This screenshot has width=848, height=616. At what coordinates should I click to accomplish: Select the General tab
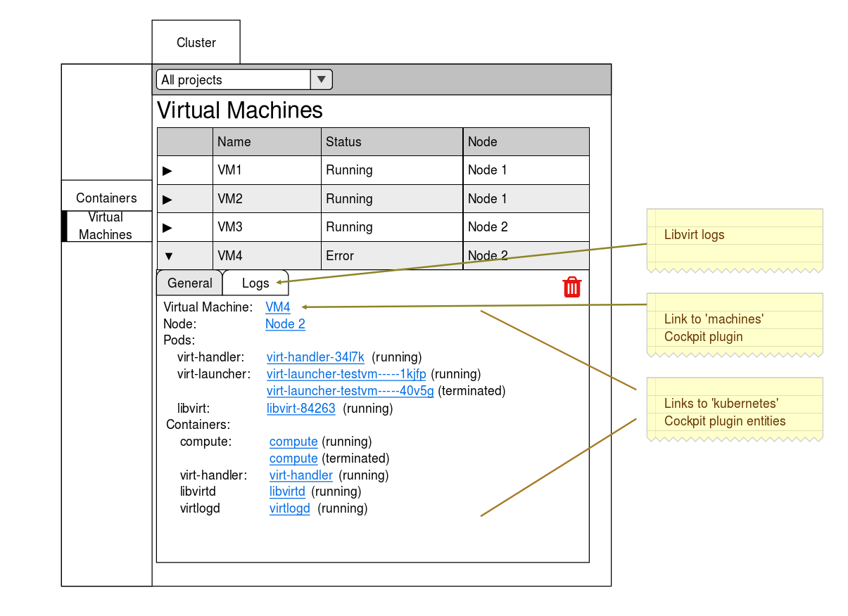(x=189, y=283)
